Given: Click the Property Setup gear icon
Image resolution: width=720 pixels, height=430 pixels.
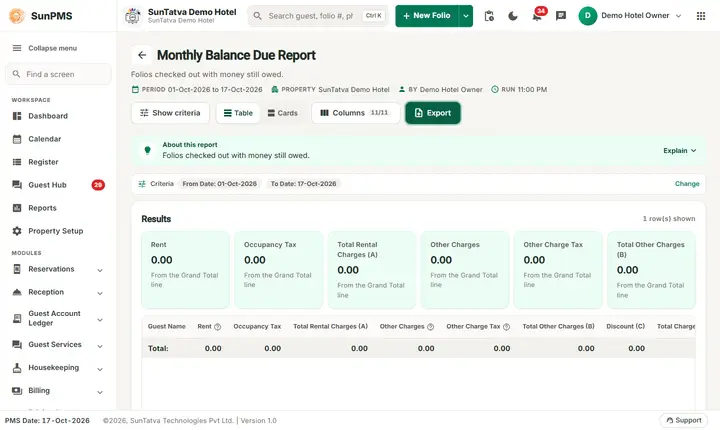Looking at the screenshot, I should pos(17,231).
